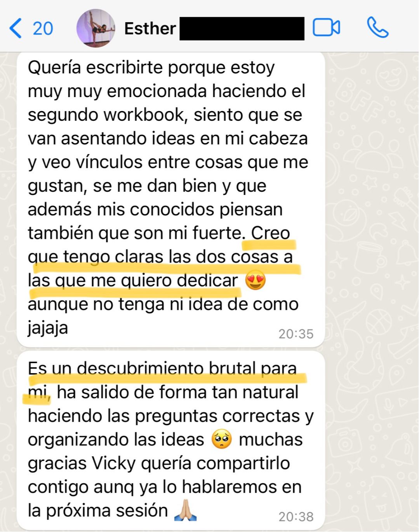Tap 'la próxima sesión' text at bottom
The height and width of the screenshot is (532, 419).
pyautogui.click(x=97, y=511)
